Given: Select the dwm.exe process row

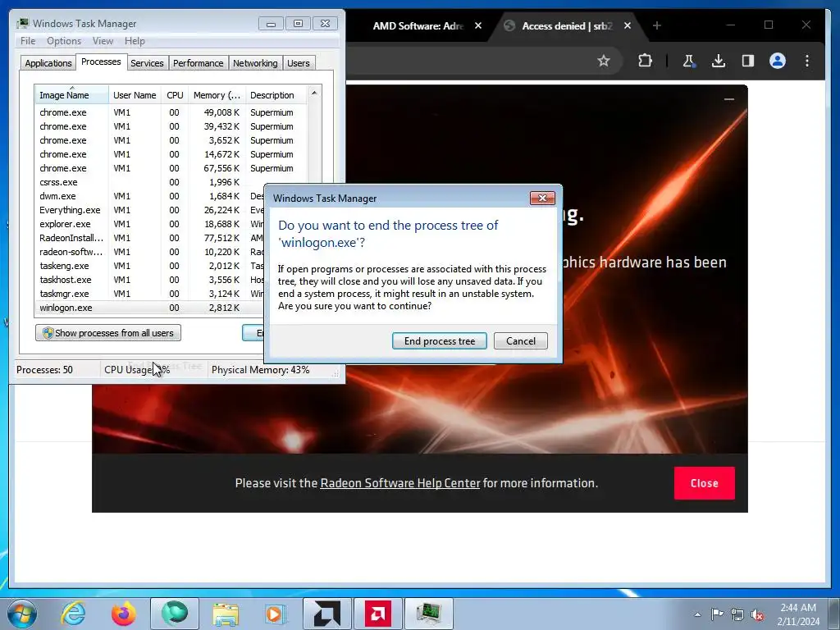Looking at the screenshot, I should click(150, 196).
